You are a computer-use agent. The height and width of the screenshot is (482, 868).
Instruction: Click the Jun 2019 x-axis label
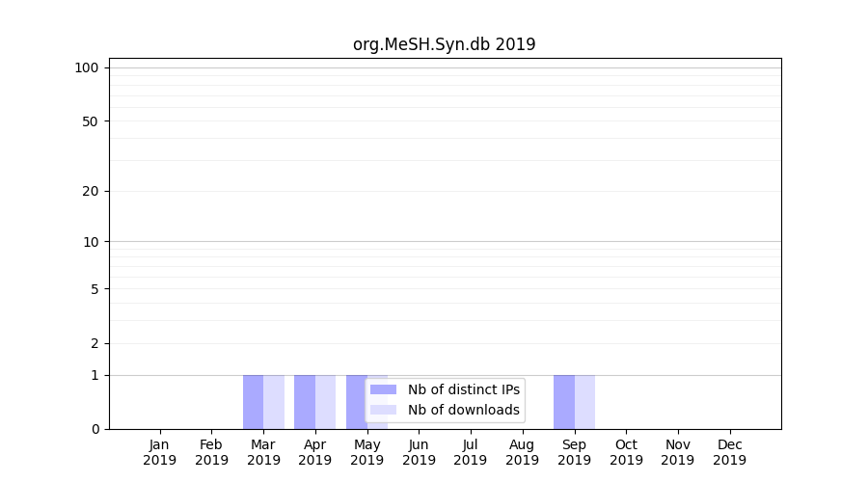[x=419, y=452]
